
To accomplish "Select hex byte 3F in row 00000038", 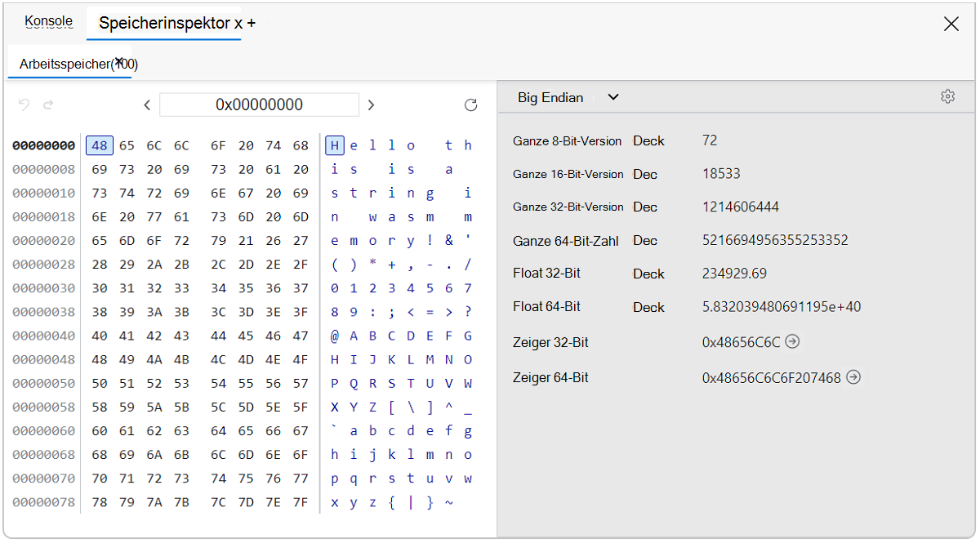I will click(301, 312).
